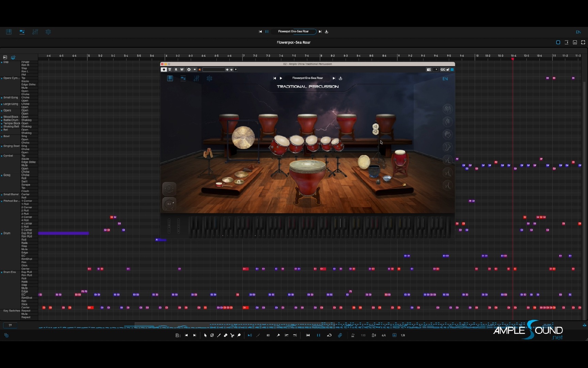Open the gear settings in the main top bar
The image size is (588, 368).
coord(48,32)
